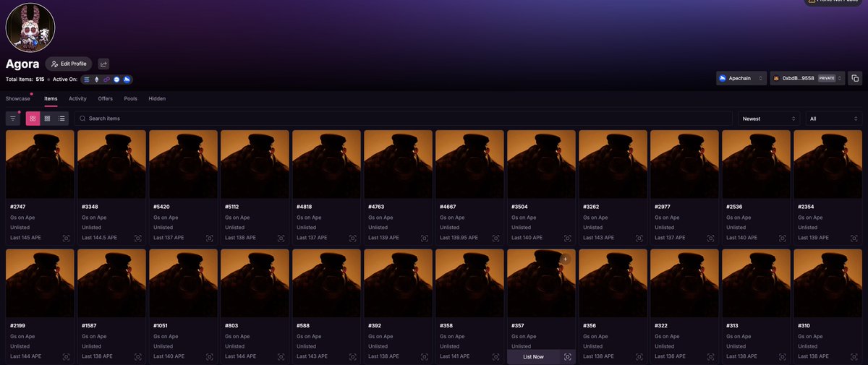Screen dimensions: 868x365
Task: Click the #356 item title
Action: point(590,326)
